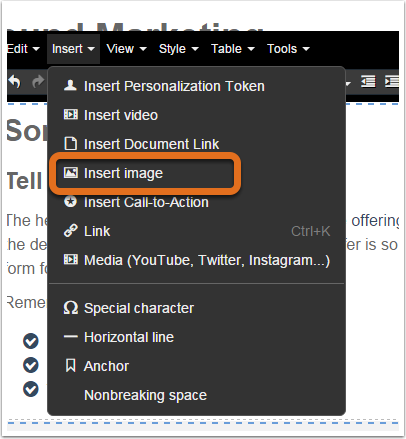Choose Media (YouTube, Twitter, Instagram...) option
406x439 pixels.
(x=197, y=260)
